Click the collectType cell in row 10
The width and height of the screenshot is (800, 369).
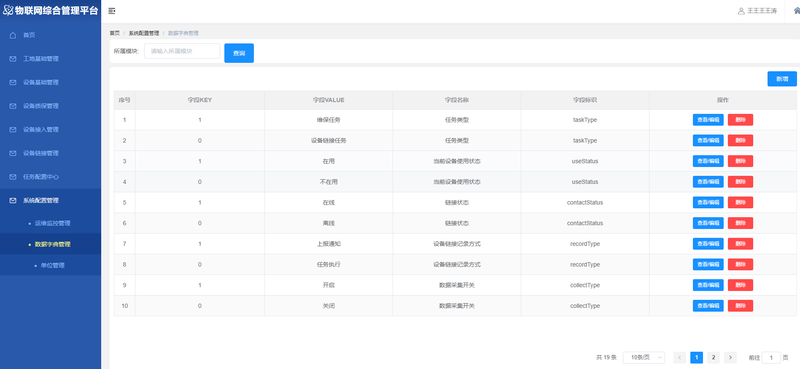(585, 306)
